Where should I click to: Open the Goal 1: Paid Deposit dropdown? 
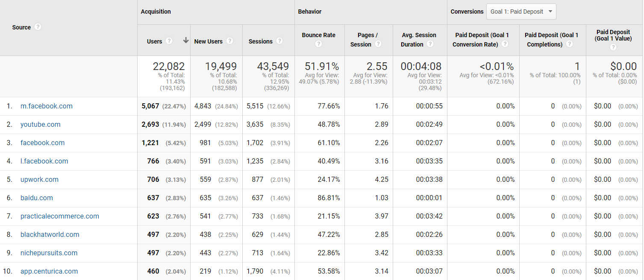[521, 12]
